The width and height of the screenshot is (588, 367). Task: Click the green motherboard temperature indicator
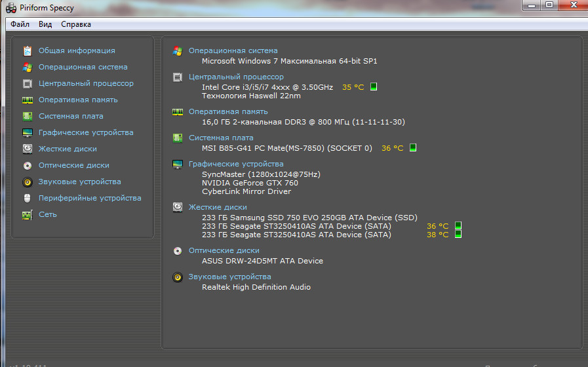coord(413,147)
